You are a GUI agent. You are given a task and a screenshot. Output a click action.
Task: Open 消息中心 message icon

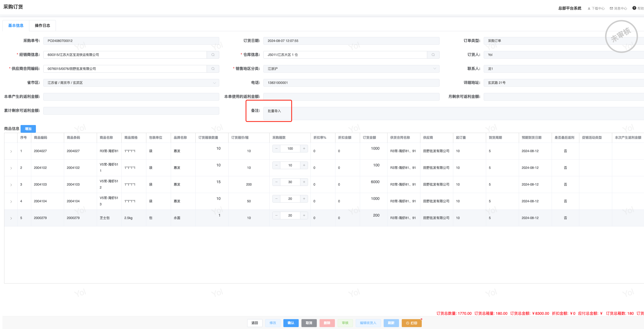coord(611,8)
